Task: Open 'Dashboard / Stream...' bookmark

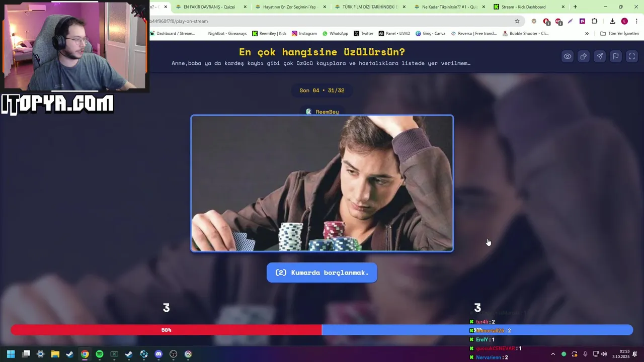Action: click(x=172, y=34)
